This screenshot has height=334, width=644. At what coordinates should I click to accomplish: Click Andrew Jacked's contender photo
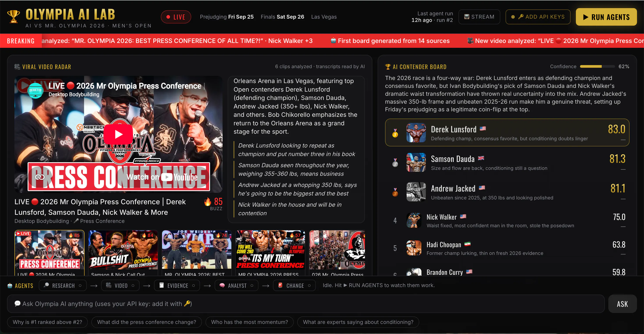click(416, 192)
